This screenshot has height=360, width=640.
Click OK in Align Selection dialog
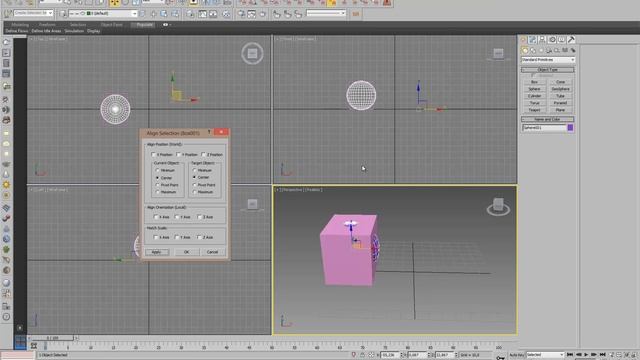187,252
